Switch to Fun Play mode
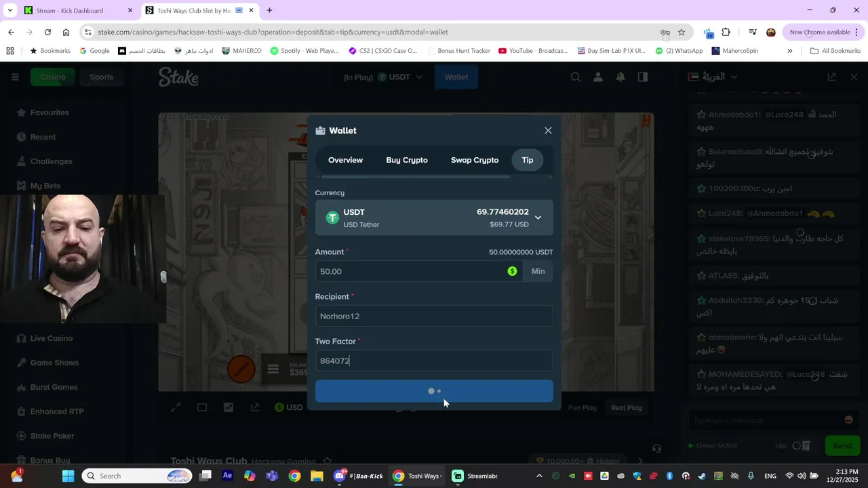Image resolution: width=868 pixels, height=488 pixels. 583,407
